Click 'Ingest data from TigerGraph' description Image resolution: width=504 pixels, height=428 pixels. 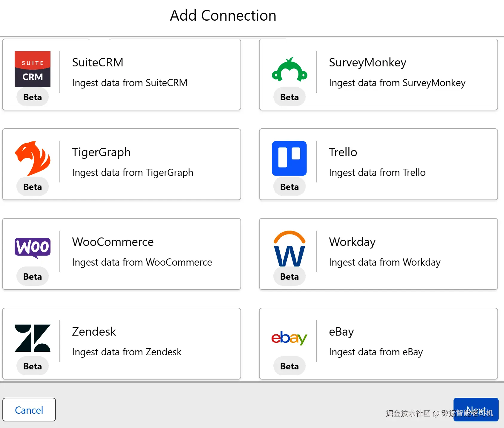point(133,173)
